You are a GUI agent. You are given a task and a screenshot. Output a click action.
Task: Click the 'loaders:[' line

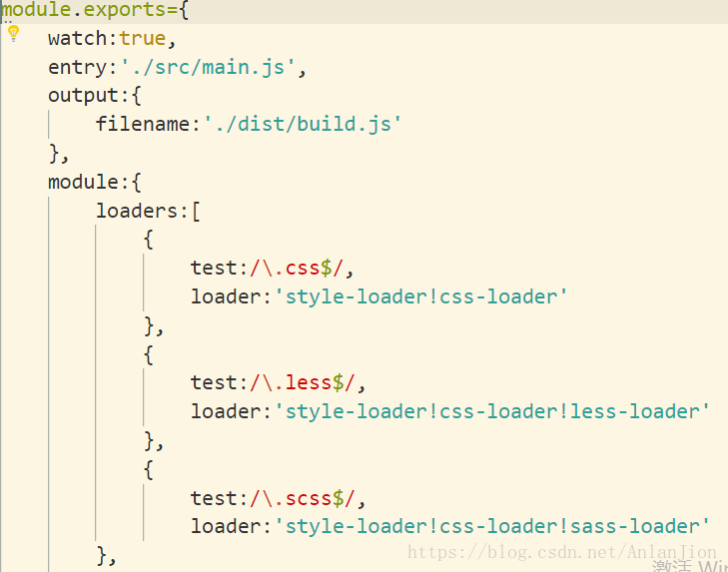click(x=148, y=212)
